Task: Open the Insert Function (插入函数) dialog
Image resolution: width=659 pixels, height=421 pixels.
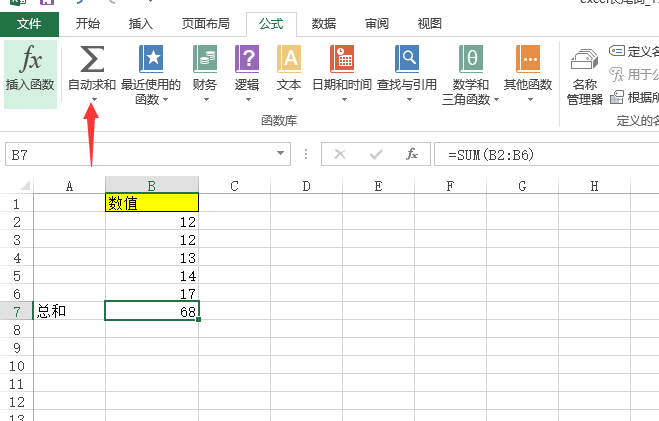Action: tap(30, 74)
